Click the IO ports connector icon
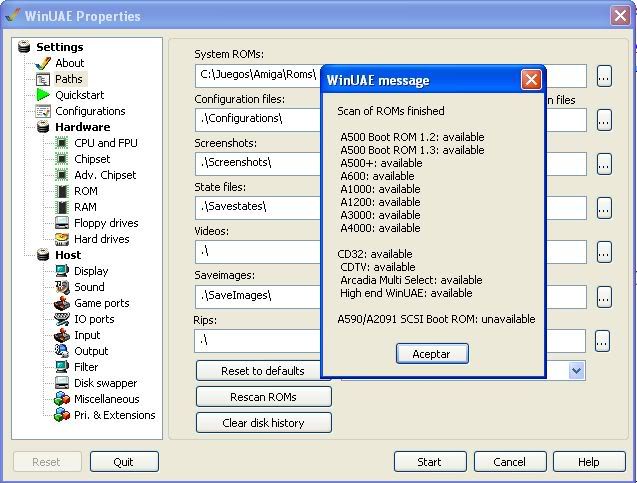 [62, 319]
